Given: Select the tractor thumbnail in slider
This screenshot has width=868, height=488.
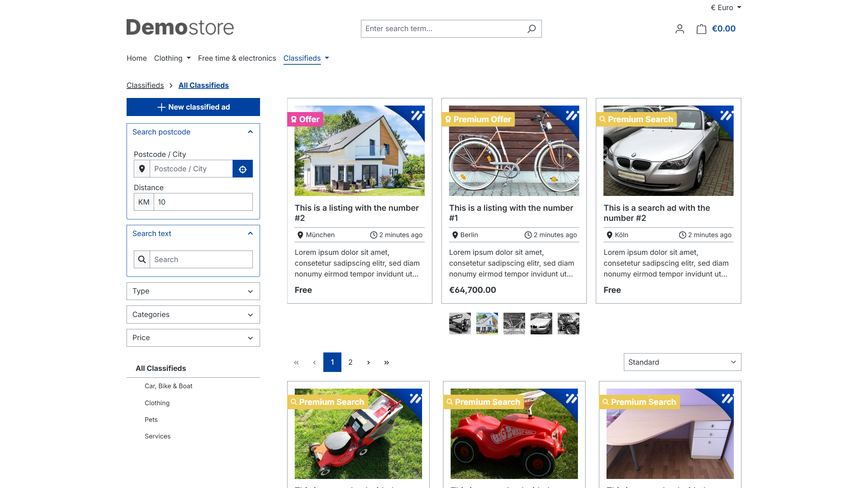Looking at the screenshot, I should point(568,324).
